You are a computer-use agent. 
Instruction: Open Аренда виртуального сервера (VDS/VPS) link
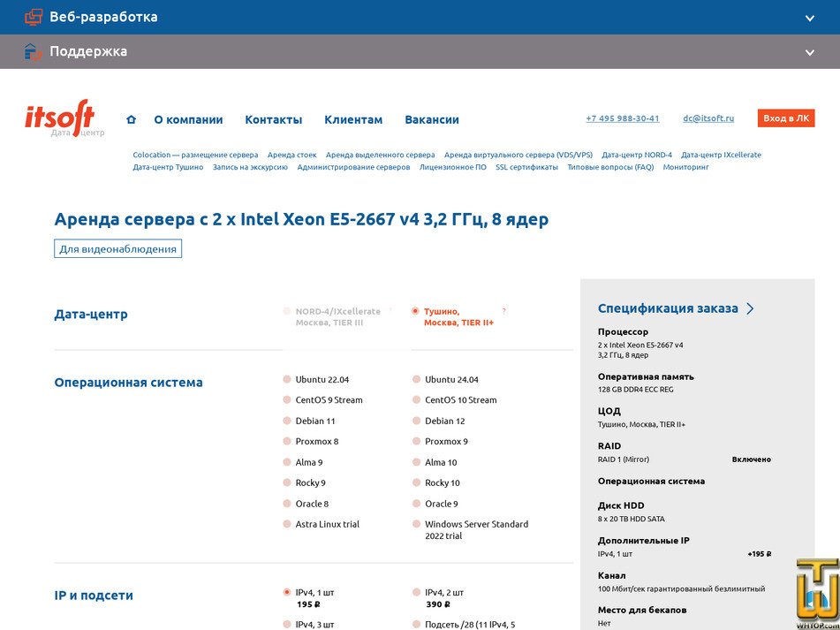point(518,155)
